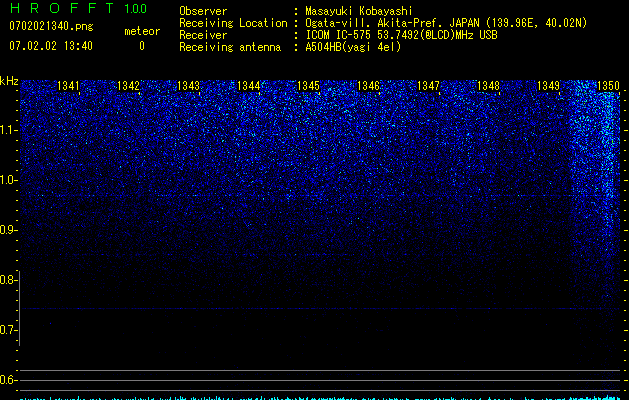Click the date stamp 07.02.02 13:40

(51, 46)
